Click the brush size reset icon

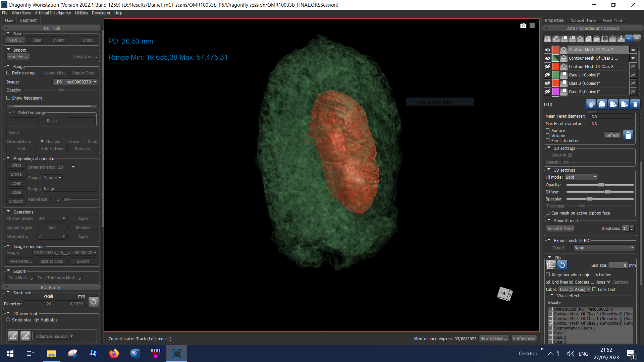[x=94, y=302]
